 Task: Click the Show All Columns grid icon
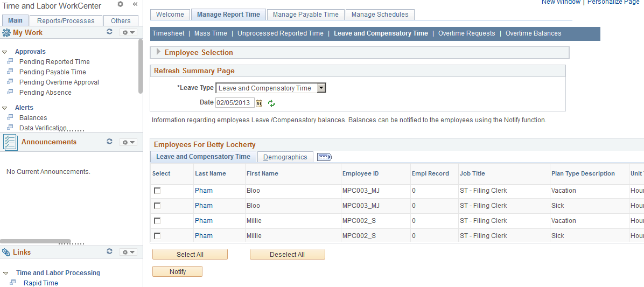(324, 157)
